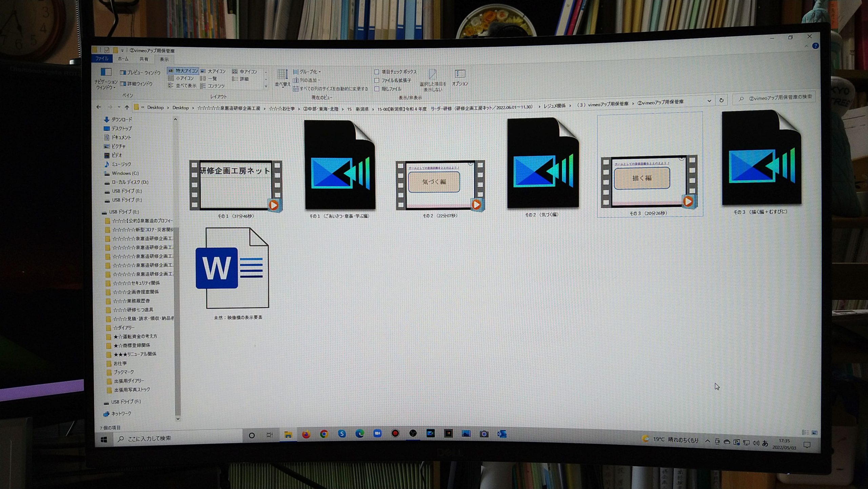Open the ファイル ribbon tab
This screenshot has height=489, width=868.
click(102, 59)
